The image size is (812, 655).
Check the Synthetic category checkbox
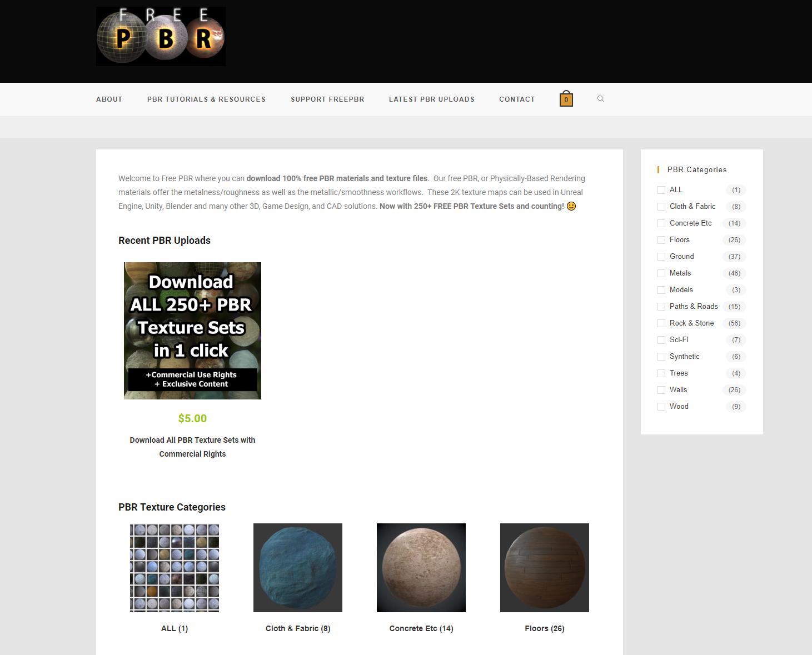coord(661,357)
